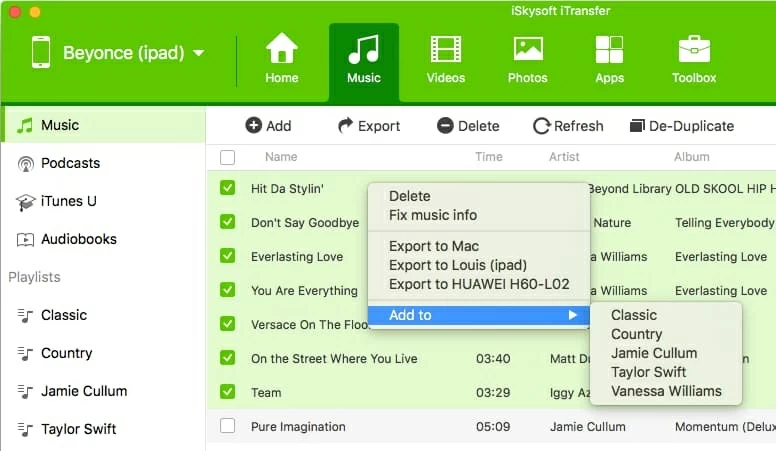Sort the list by Name column

[x=281, y=157]
